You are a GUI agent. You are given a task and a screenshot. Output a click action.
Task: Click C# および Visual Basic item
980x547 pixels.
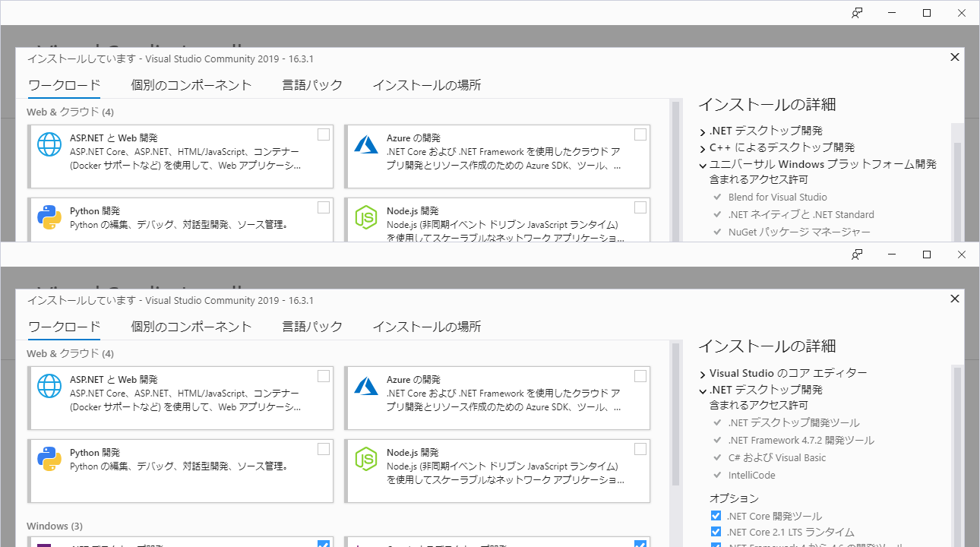pyautogui.click(x=776, y=458)
